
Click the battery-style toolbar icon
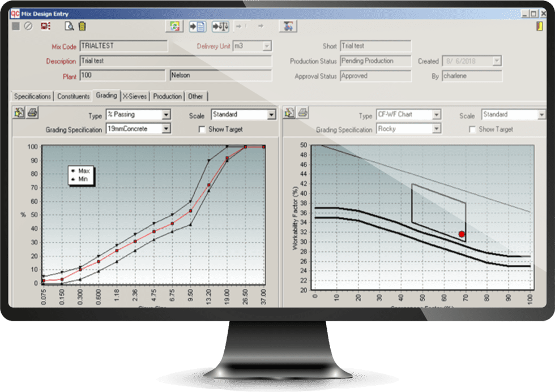click(x=82, y=26)
